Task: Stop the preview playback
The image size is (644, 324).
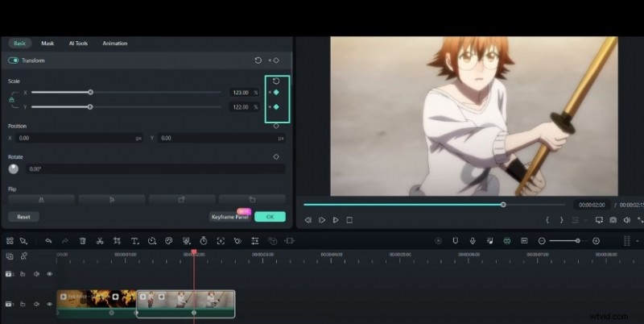Action: click(349, 220)
